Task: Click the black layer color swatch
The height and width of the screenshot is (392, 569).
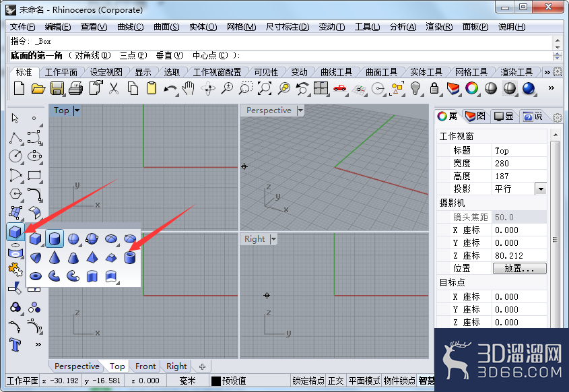Action: [216, 381]
